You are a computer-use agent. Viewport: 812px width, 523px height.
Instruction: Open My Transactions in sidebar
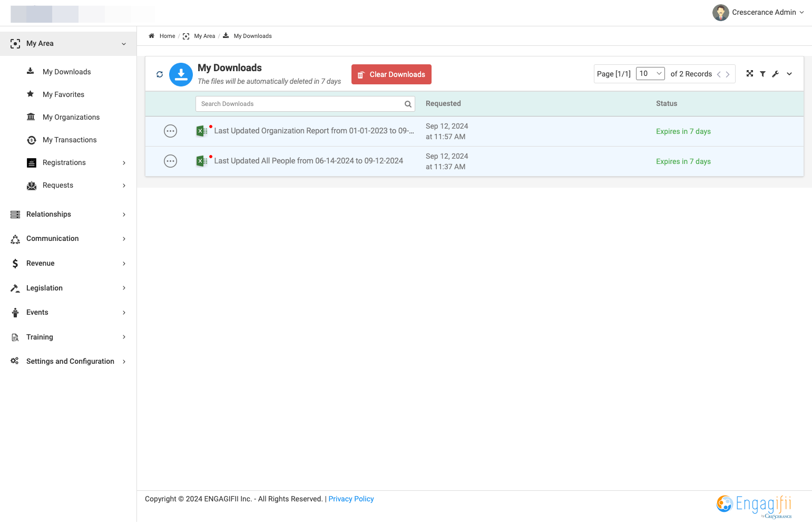(x=70, y=140)
